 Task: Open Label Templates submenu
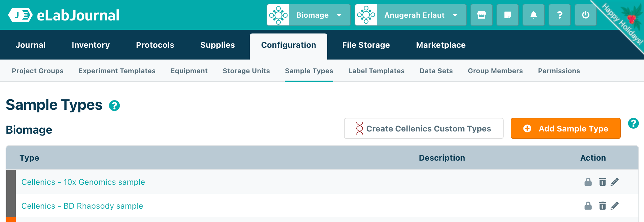tap(376, 71)
